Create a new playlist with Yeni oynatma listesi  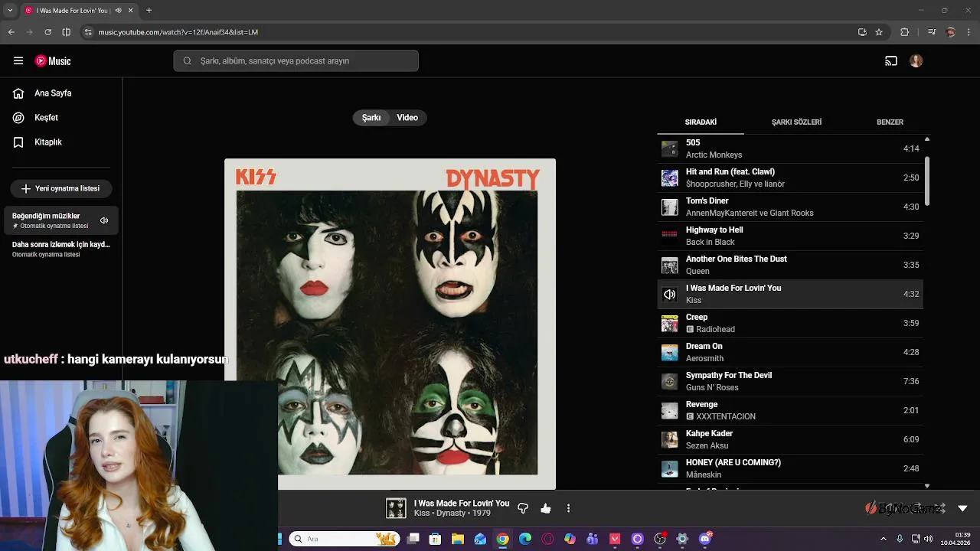point(61,188)
